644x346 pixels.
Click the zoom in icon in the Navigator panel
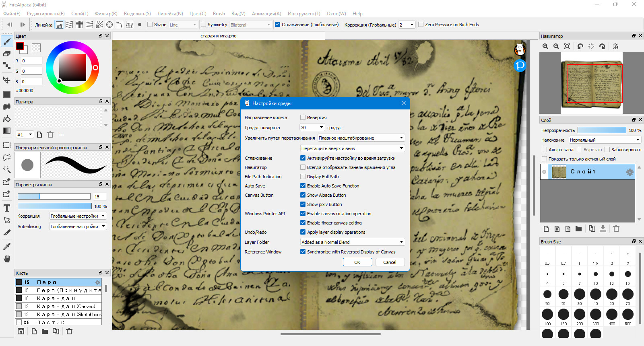tap(545, 46)
